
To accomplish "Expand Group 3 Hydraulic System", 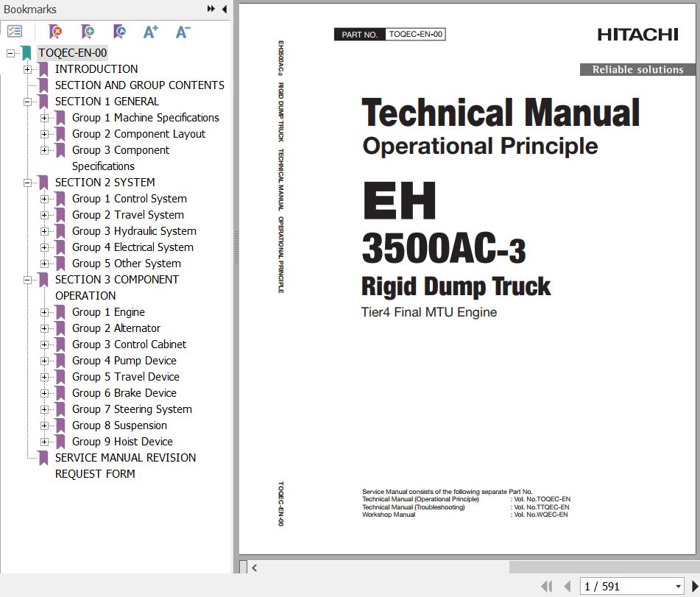I will [44, 231].
